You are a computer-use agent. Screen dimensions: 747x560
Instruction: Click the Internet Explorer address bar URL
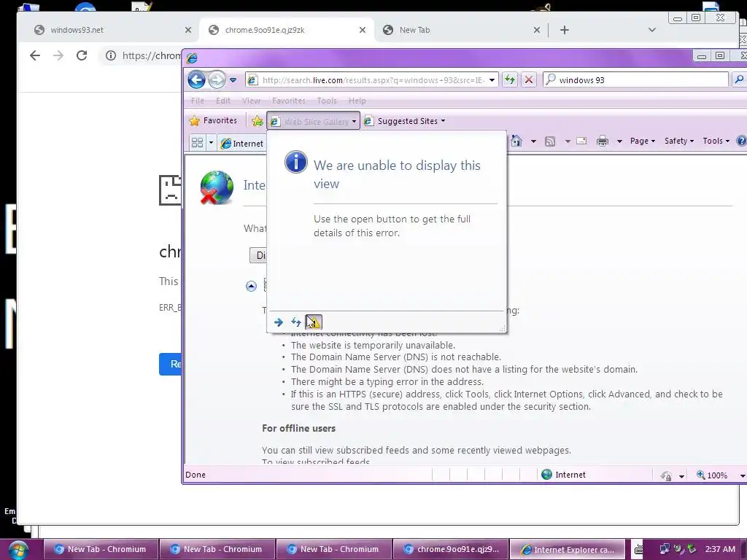point(373,80)
